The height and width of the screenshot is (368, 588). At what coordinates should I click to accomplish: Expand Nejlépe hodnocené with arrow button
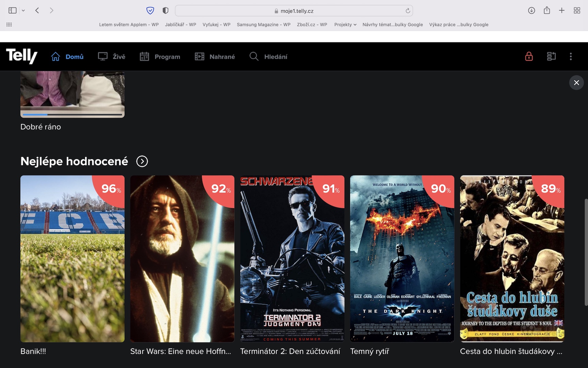142,161
